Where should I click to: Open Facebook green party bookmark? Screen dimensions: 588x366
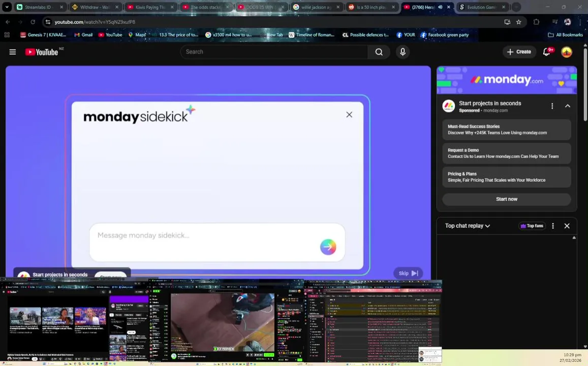click(445, 35)
